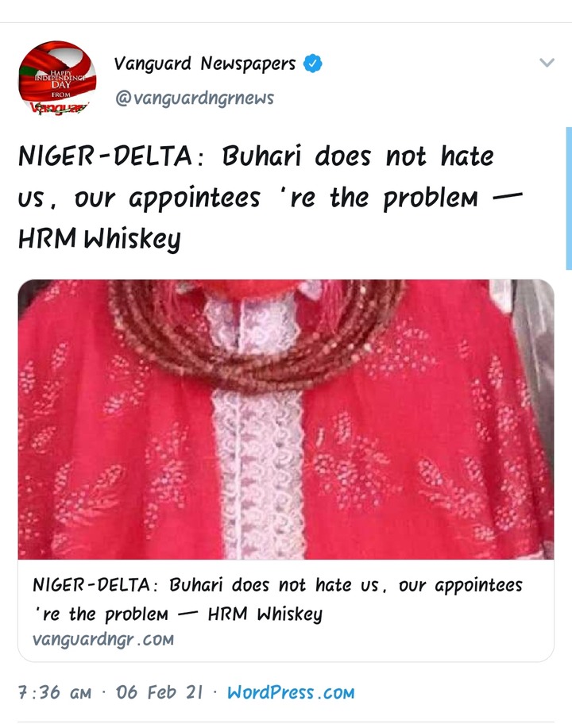Click the 06 Feb 21 date

[160, 693]
